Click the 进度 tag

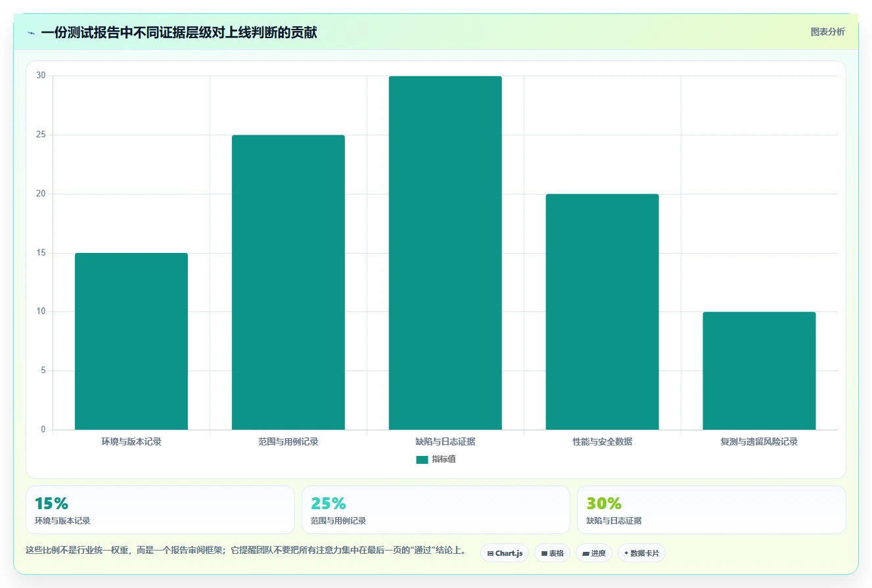[x=594, y=553]
